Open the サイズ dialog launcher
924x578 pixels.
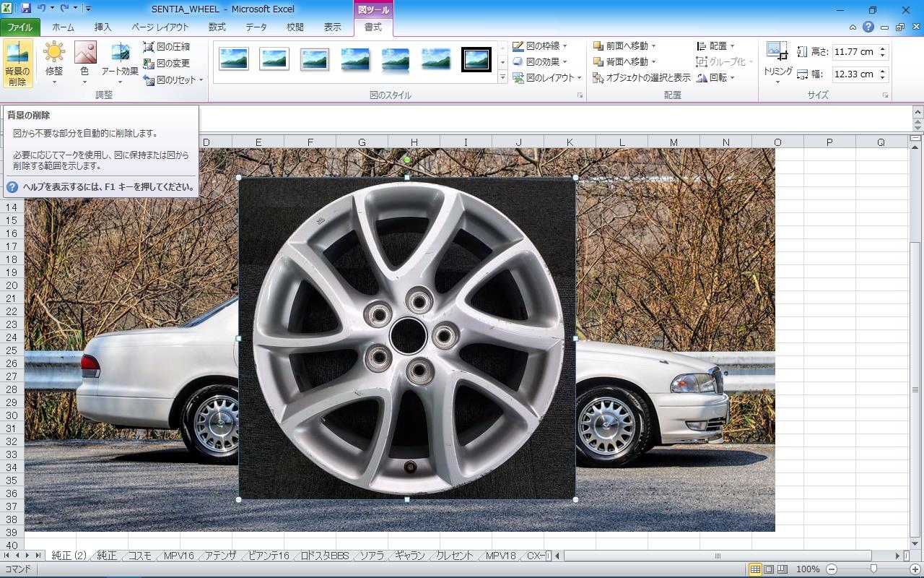tap(885, 95)
